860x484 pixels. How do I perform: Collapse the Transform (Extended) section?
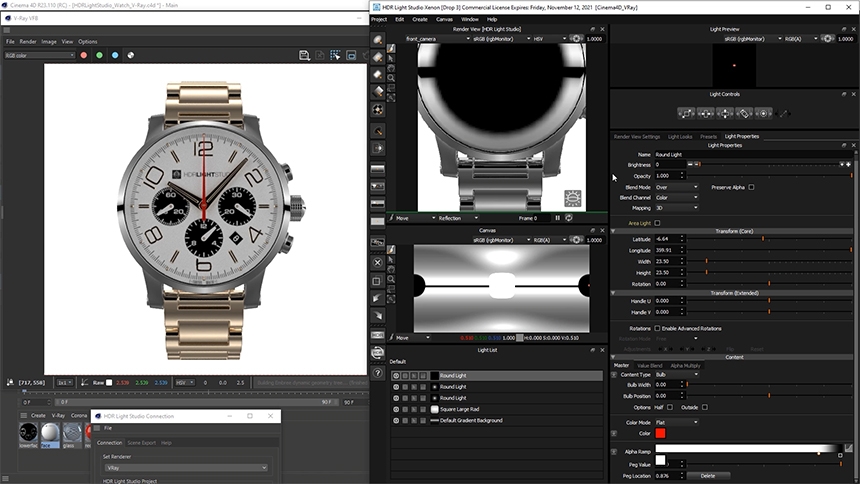coord(613,293)
